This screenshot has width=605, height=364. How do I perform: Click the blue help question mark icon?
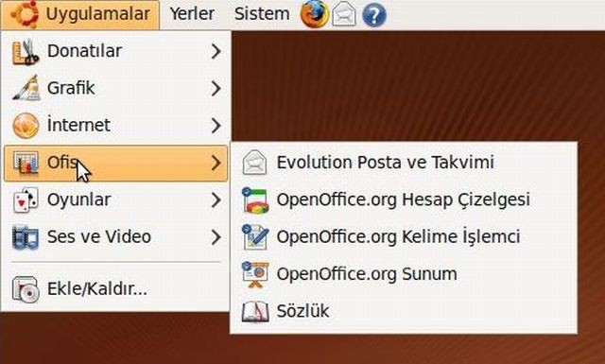point(374,15)
